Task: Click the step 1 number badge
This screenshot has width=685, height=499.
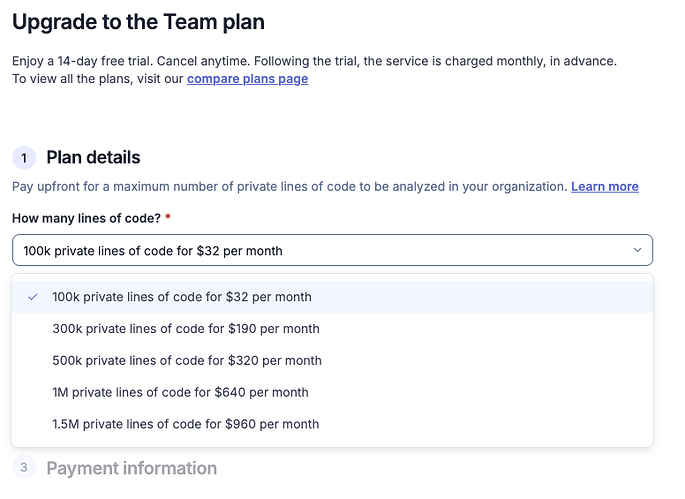Action: tap(25, 158)
